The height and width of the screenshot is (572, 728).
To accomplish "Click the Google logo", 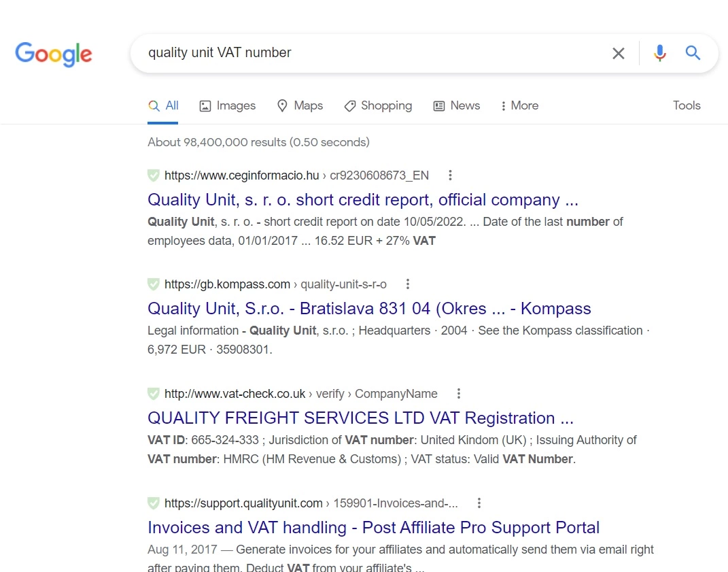I will [53, 54].
